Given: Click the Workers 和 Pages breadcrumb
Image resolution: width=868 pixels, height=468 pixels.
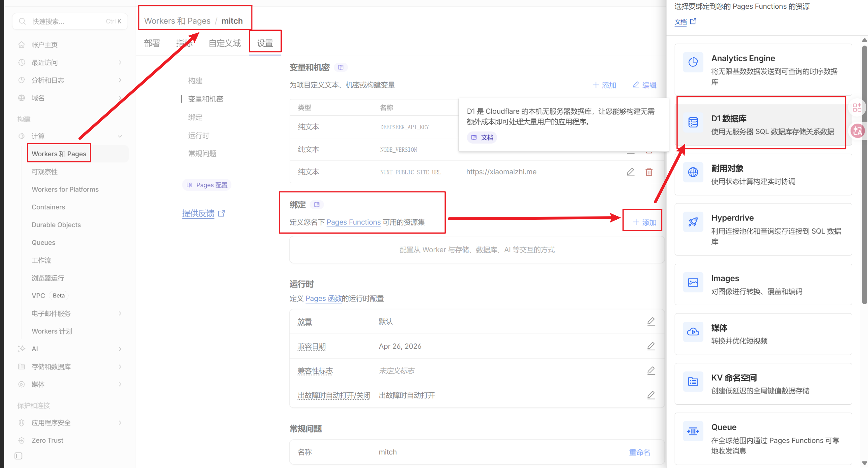Looking at the screenshot, I should pos(177,21).
